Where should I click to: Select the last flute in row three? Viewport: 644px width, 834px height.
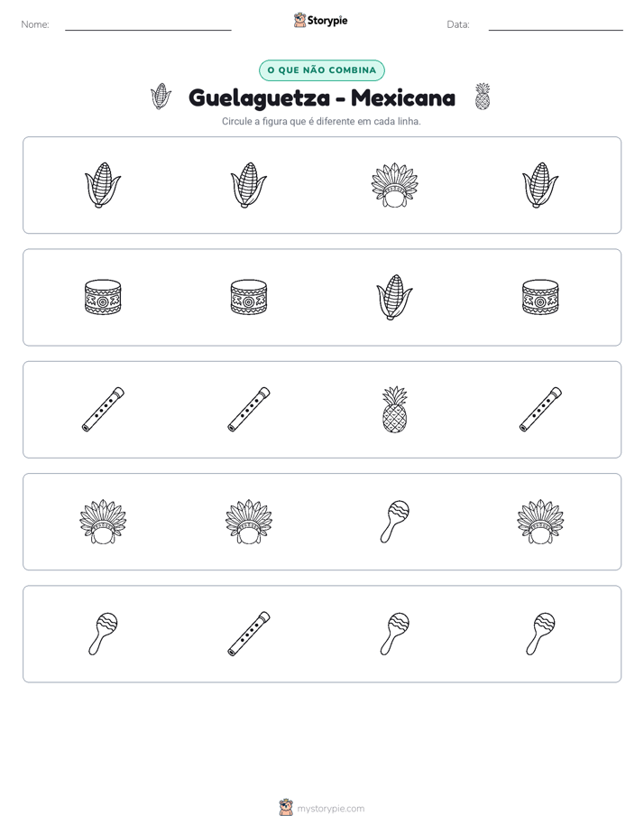click(540, 410)
